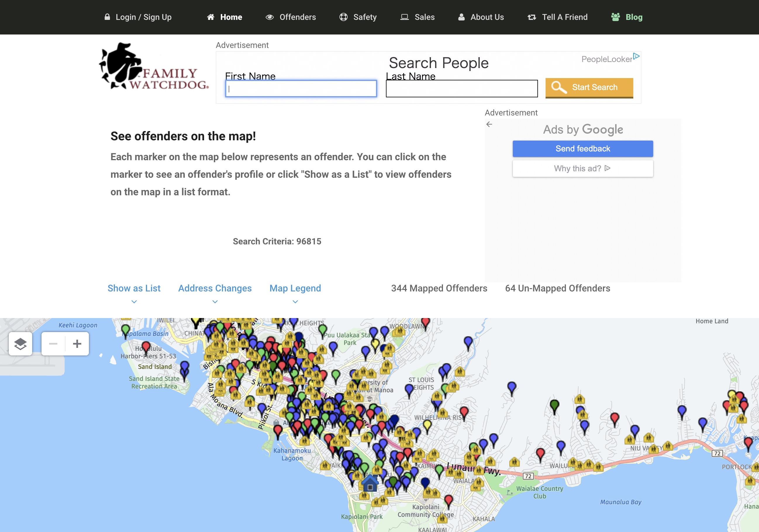Zoom in the map with plus button
The height and width of the screenshot is (532, 759).
coord(77,344)
